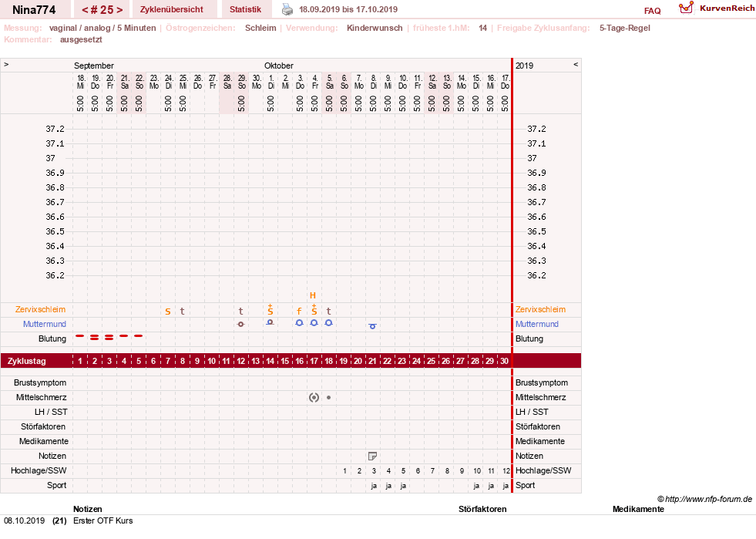Open the note icon on cycle day 21
Image resolution: width=756 pixels, height=539 pixels.
372,456
